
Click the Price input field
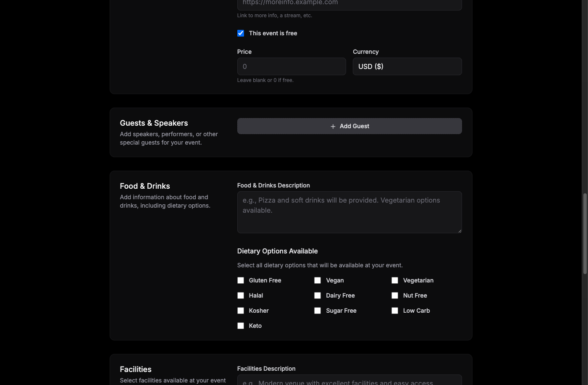tap(291, 66)
